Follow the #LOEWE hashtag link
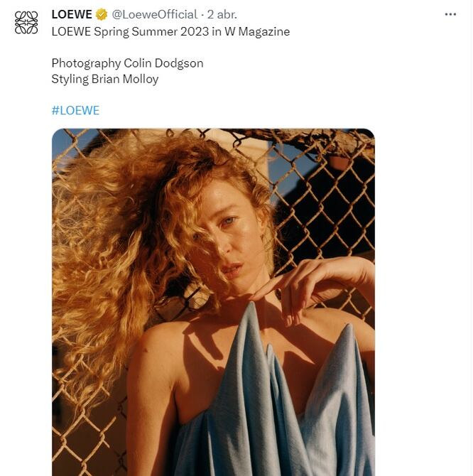473x476 pixels. pos(75,110)
